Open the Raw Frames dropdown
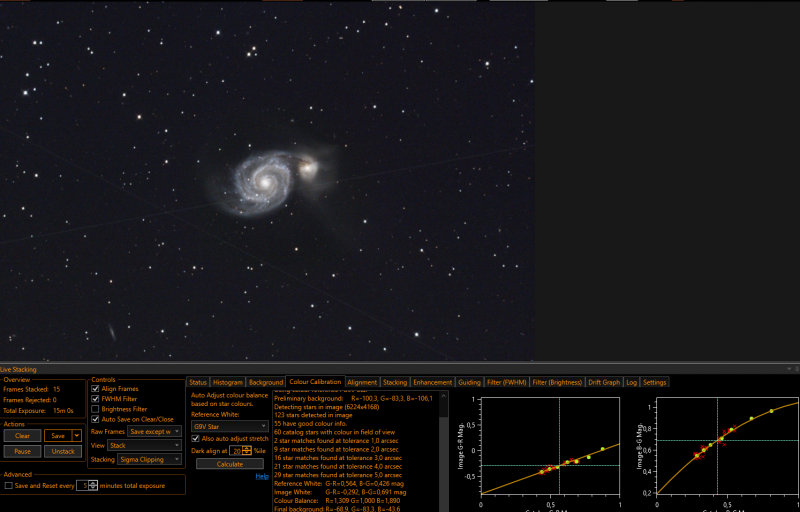800x512 pixels. pyautogui.click(x=155, y=431)
